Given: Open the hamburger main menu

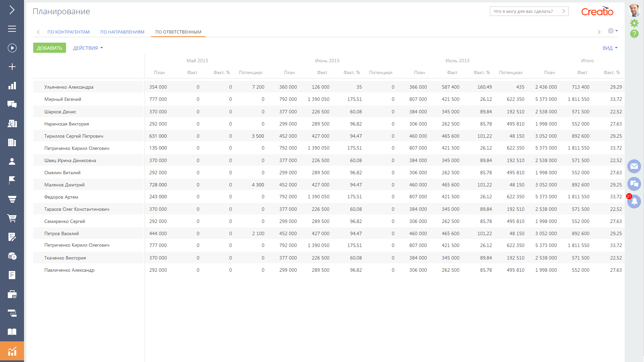Looking at the screenshot, I should (12, 29).
